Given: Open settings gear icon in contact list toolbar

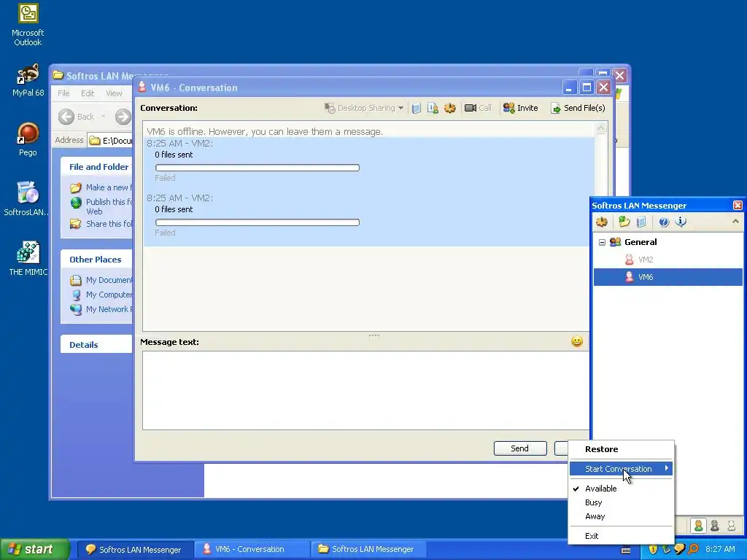Looking at the screenshot, I should (x=602, y=222).
